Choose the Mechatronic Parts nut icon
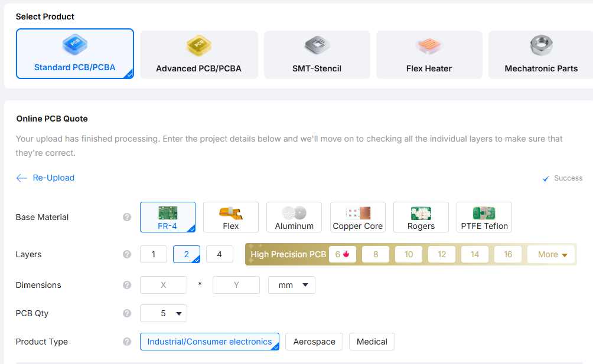593x364 pixels. pyautogui.click(x=541, y=45)
